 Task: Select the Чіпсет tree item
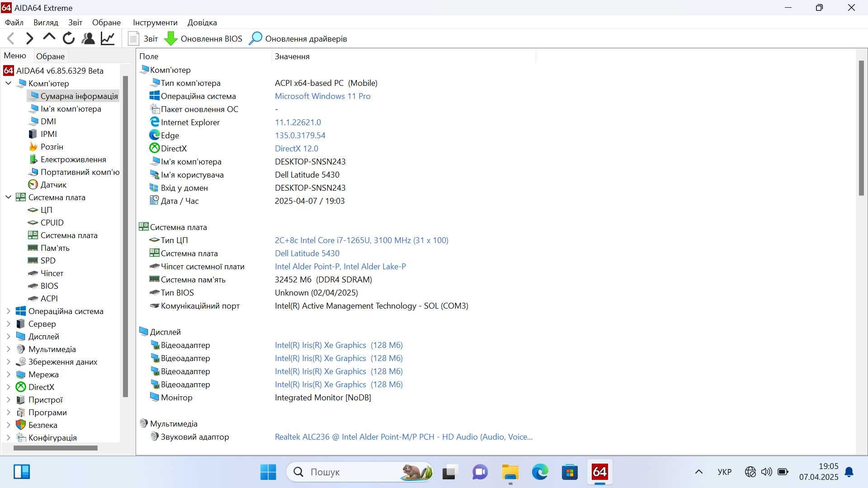click(46, 273)
